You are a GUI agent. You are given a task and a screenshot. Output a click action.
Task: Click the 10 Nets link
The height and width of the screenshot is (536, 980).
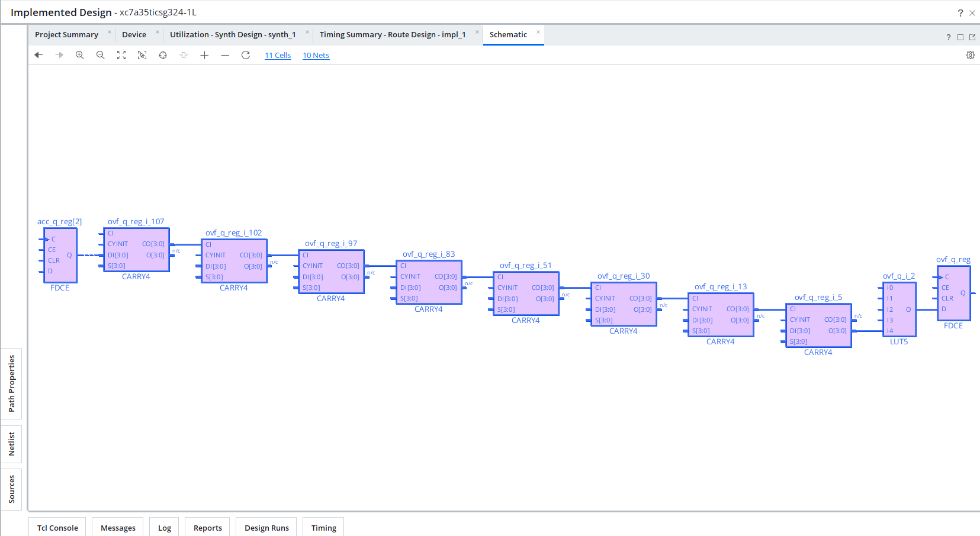point(316,56)
